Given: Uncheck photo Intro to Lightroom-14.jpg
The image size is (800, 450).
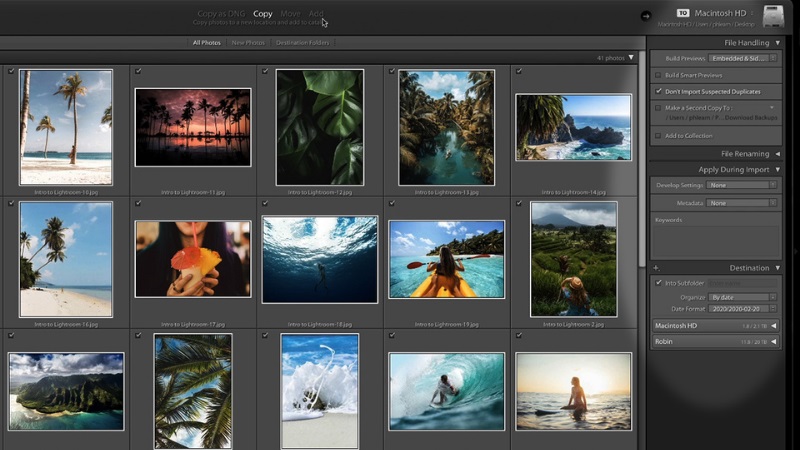Looking at the screenshot, I should pos(519,71).
